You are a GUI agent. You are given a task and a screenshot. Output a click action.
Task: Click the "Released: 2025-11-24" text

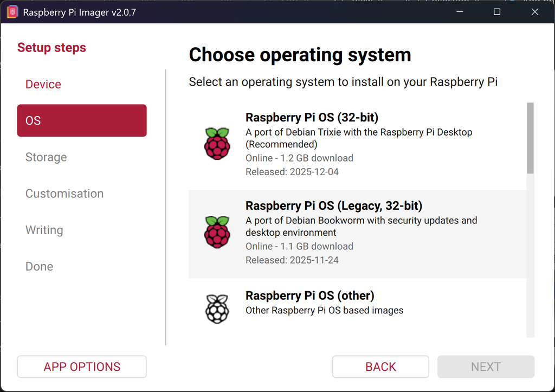pos(292,260)
